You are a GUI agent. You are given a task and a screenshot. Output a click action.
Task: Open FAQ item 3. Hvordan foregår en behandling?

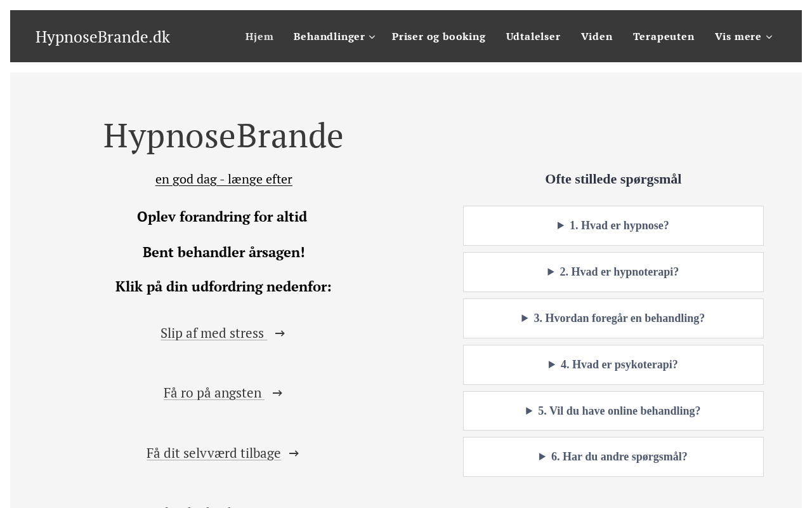[613, 318]
